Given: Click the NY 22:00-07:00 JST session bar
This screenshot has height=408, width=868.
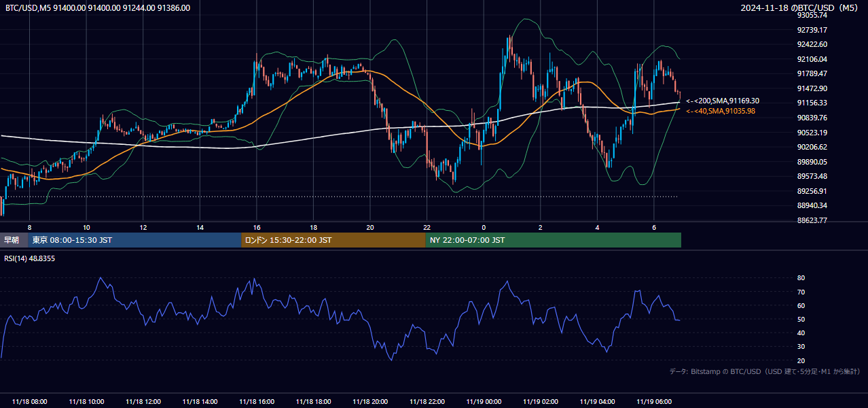Looking at the screenshot, I should [x=554, y=240].
